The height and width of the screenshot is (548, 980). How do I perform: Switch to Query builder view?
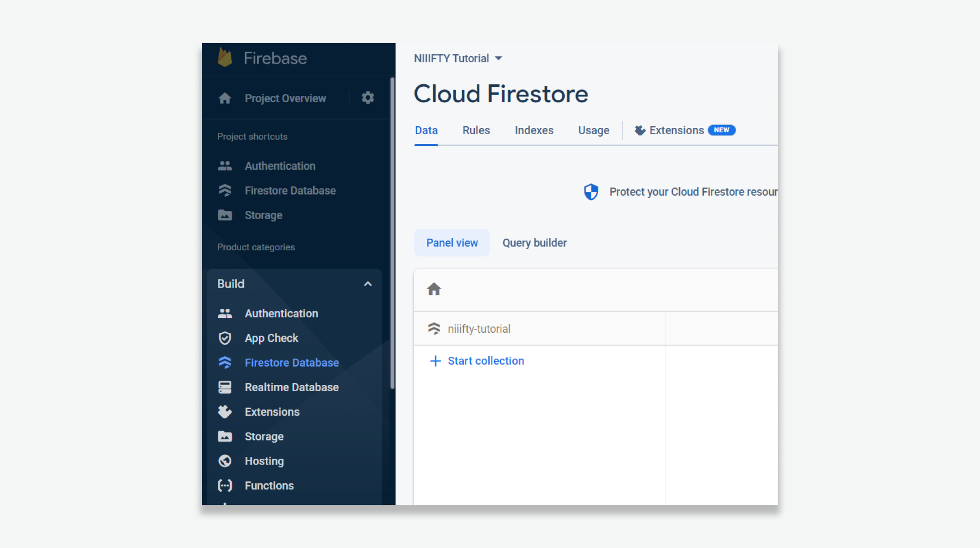click(x=535, y=243)
